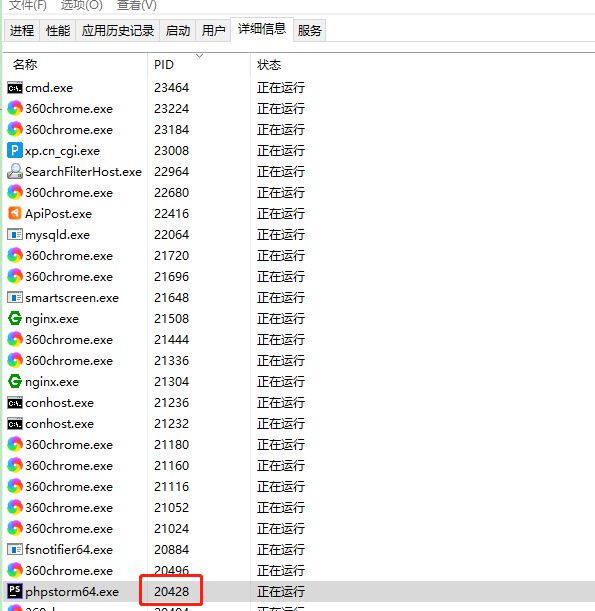Click the nginx.exe icon, PID 21304

[x=15, y=381]
